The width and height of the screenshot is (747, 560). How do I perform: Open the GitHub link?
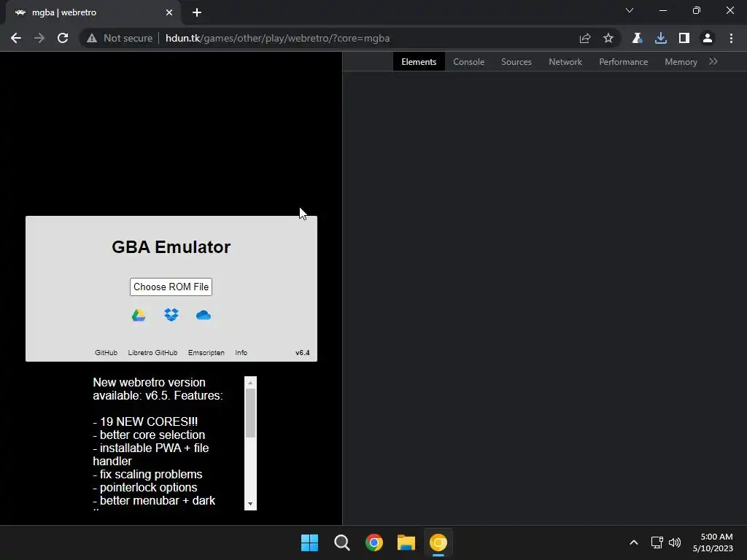(x=106, y=353)
